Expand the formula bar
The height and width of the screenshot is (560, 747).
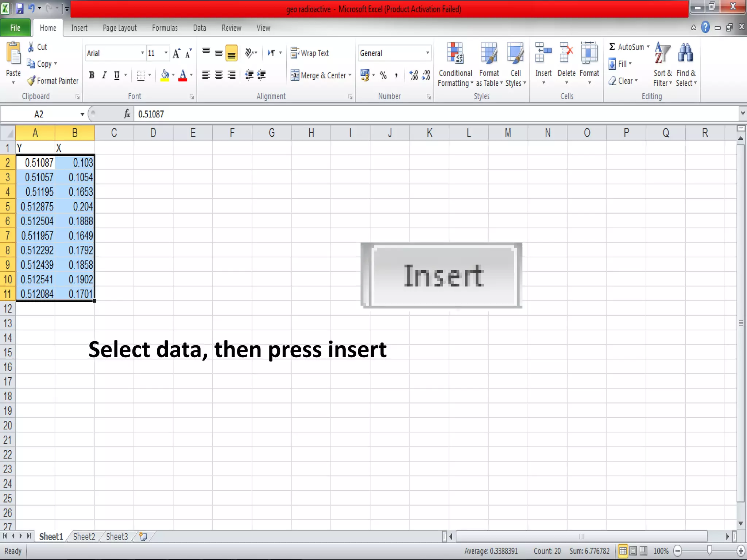[x=743, y=114]
